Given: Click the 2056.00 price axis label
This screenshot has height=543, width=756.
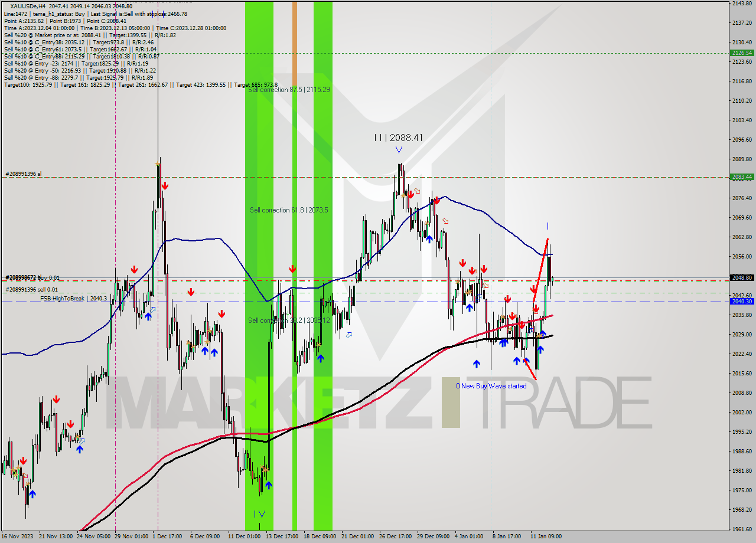Looking at the screenshot, I should point(742,257).
